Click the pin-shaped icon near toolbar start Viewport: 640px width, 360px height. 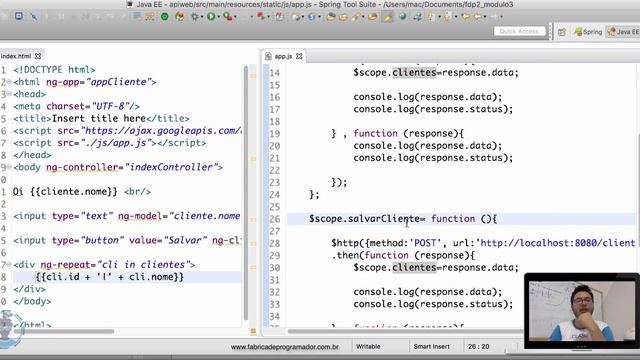(x=34, y=17)
